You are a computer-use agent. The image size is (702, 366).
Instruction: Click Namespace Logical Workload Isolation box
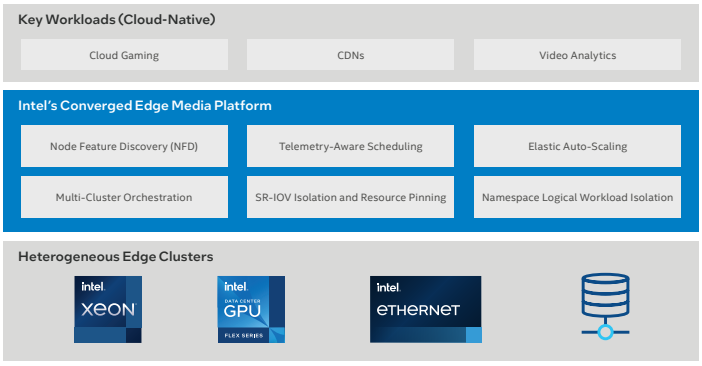[577, 197]
